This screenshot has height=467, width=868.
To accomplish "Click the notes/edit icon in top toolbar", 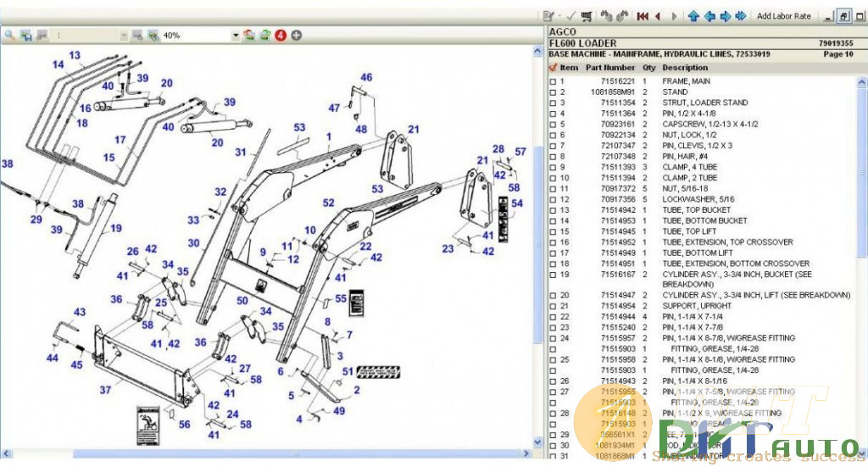I will (x=548, y=16).
